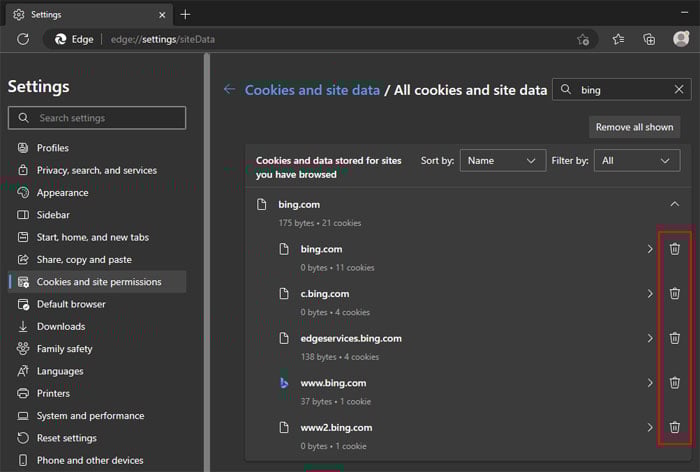Expand c.bing.com cookie details arrow
Viewport: 700px width, 472px height.
(649, 294)
